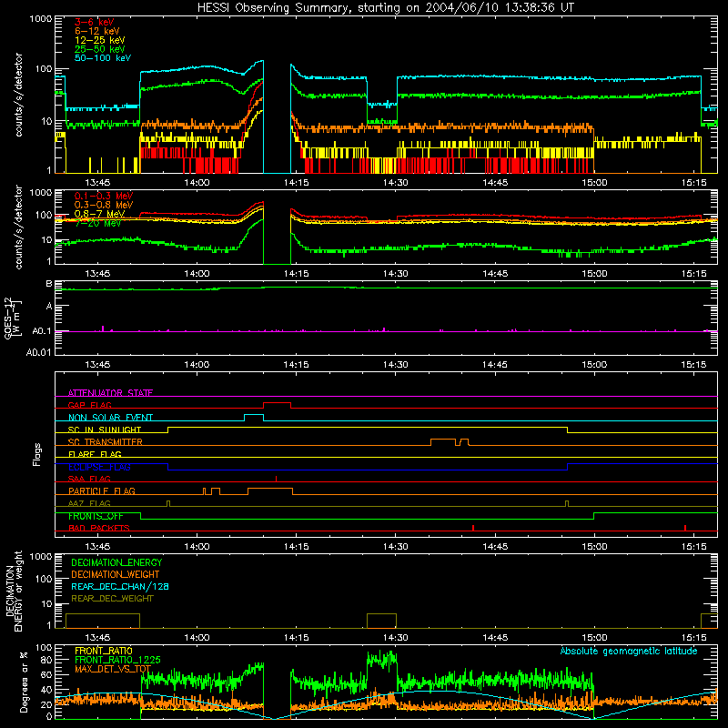Click the 0.3-0.8 MeV legend label

104,205
